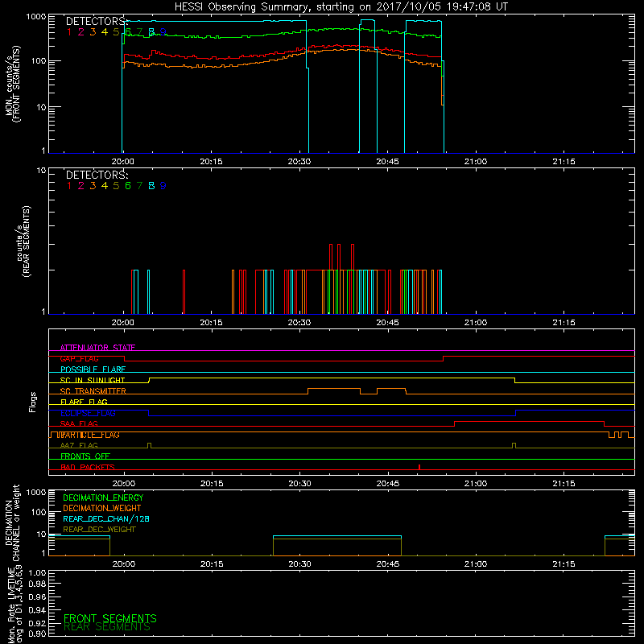This screenshot has width=644, height=644.
Task: Click the 20:30 tick label under the Flags panel
Action: click(x=299, y=484)
